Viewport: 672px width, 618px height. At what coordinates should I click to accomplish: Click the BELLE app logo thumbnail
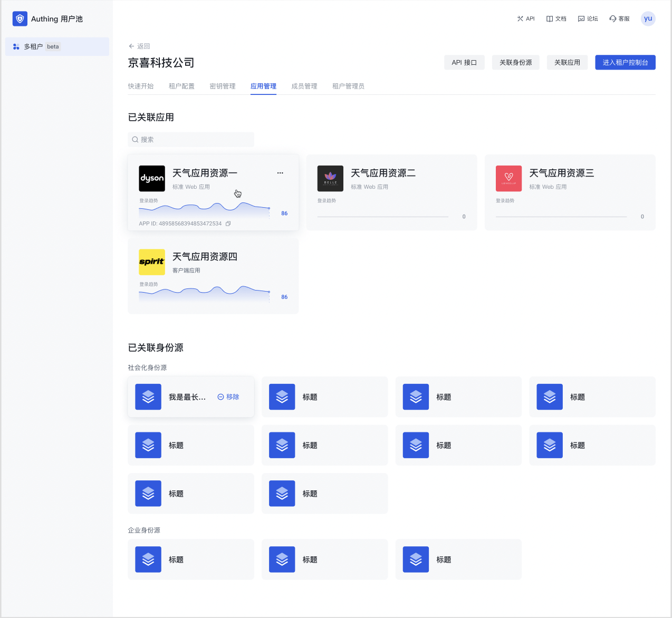click(330, 178)
